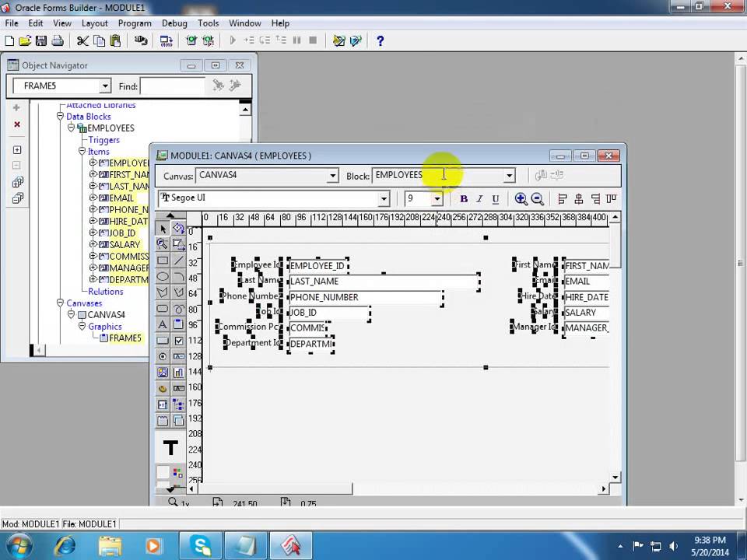The image size is (747, 560).
Task: Run the form with the green light icon
Action: 191,41
